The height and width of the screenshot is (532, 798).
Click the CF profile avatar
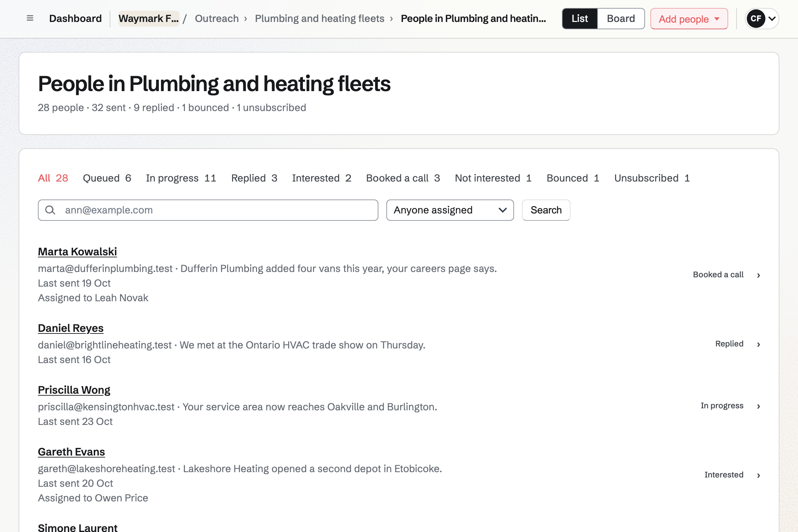tap(755, 18)
